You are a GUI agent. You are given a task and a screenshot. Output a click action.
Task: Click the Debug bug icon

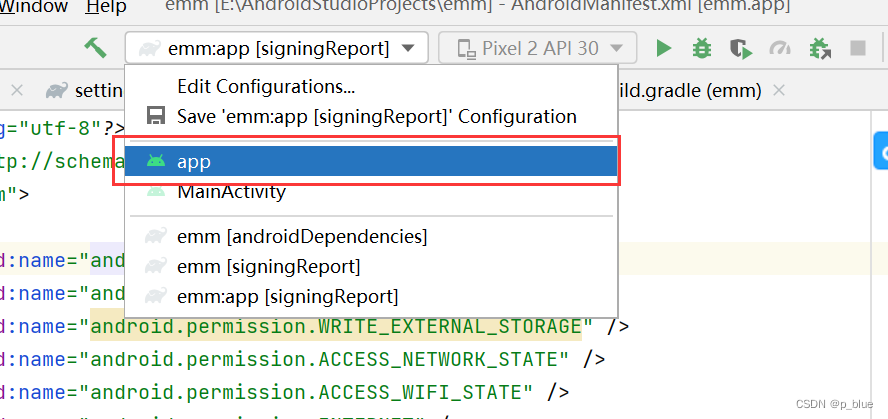pyautogui.click(x=702, y=49)
